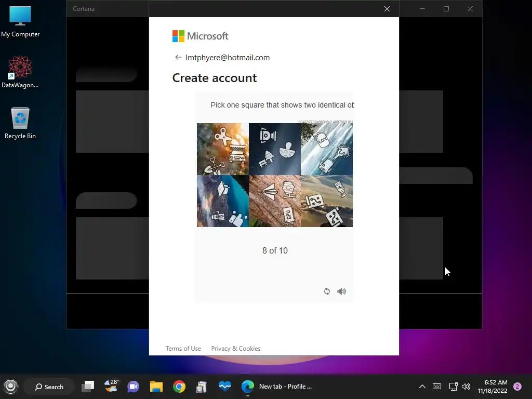
Task: Open network settings tray icon
Action: [x=453, y=387]
